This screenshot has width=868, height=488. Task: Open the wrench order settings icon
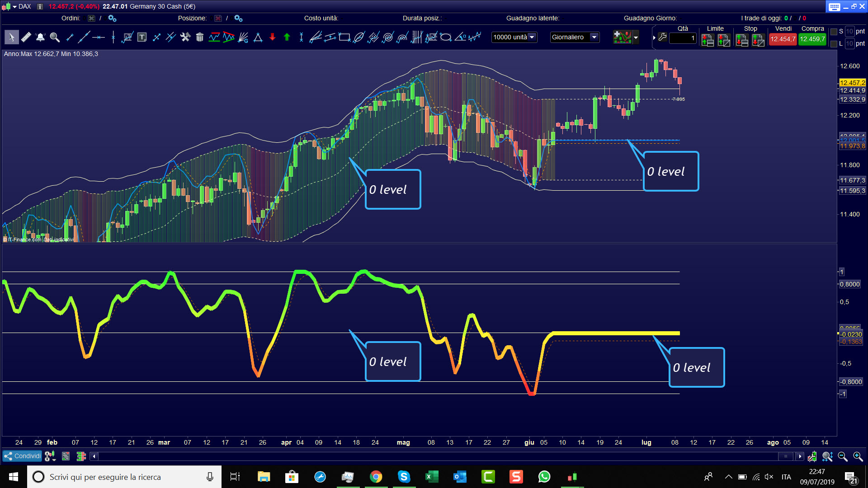coord(663,37)
